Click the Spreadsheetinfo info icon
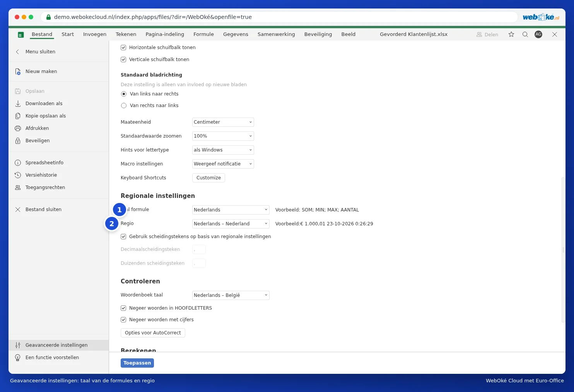Viewport: 574px width, 392px height. pos(18,163)
